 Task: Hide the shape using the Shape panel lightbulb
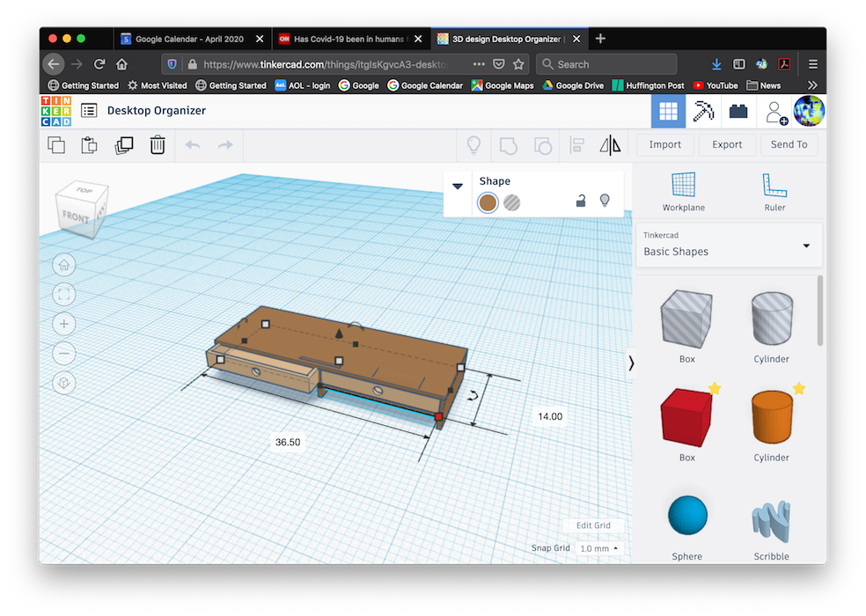click(x=605, y=200)
